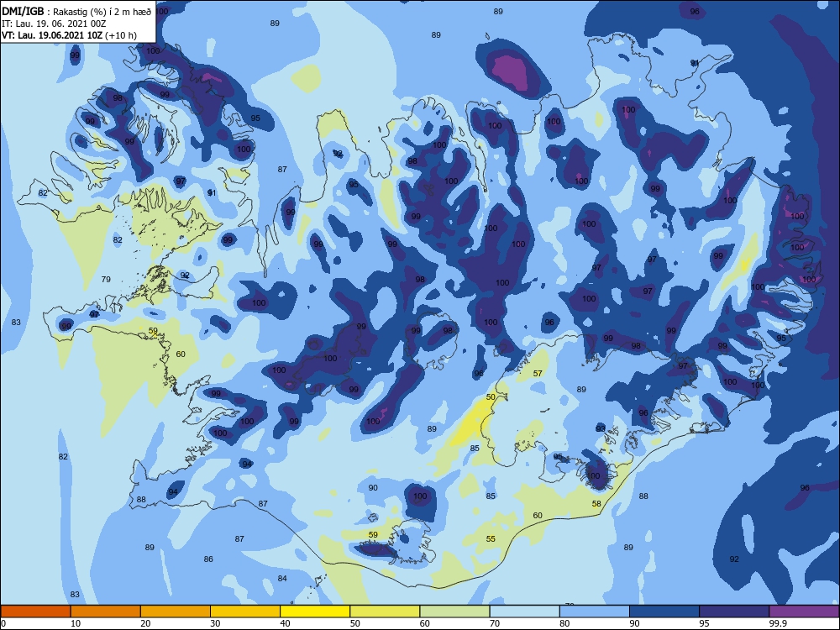Click the '58' humidity value near the coast

click(x=596, y=503)
